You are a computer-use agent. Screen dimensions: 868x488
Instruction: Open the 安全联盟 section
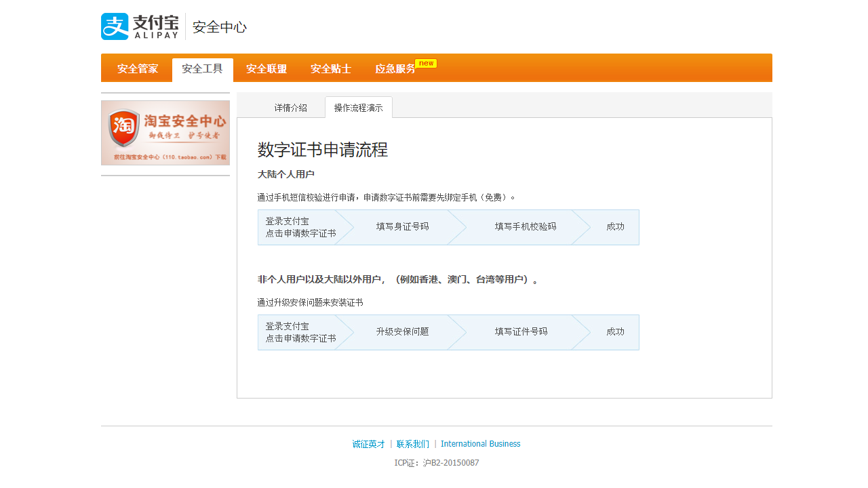(266, 68)
